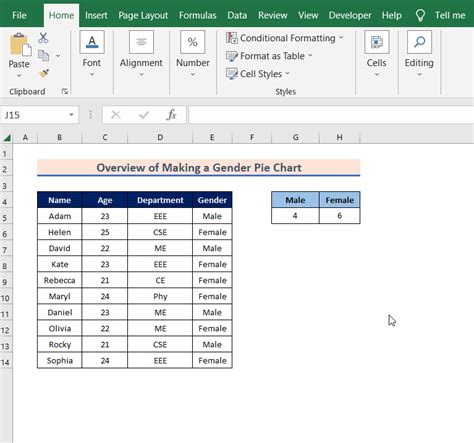This screenshot has height=443, width=474.
Task: Select column D header
Action: tap(160, 137)
